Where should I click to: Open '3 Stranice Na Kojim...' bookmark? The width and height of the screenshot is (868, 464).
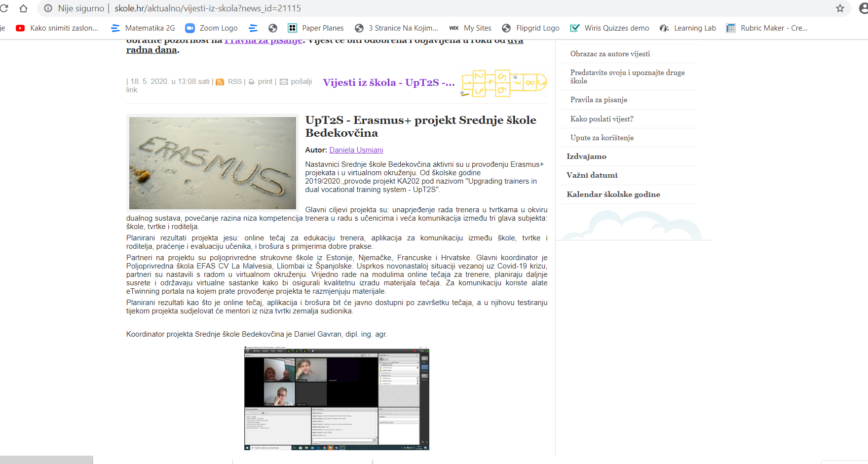396,28
